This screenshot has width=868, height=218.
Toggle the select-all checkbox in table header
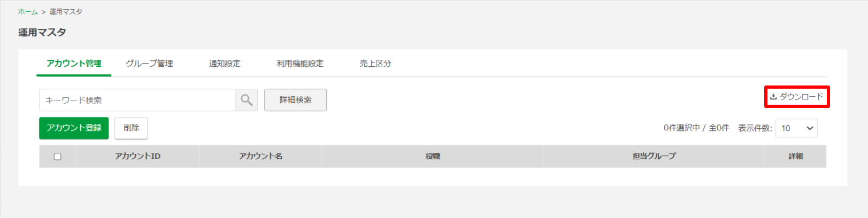pos(58,157)
